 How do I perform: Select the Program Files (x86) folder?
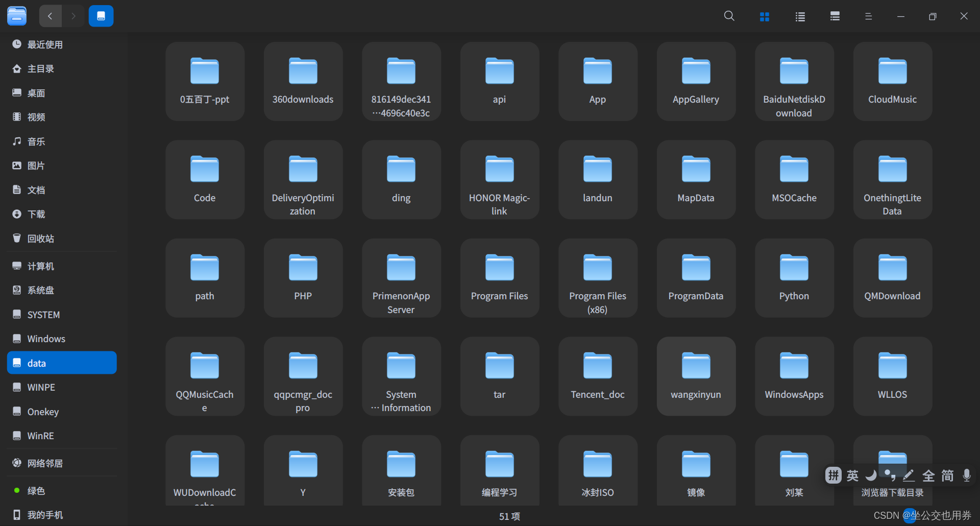[x=598, y=278]
